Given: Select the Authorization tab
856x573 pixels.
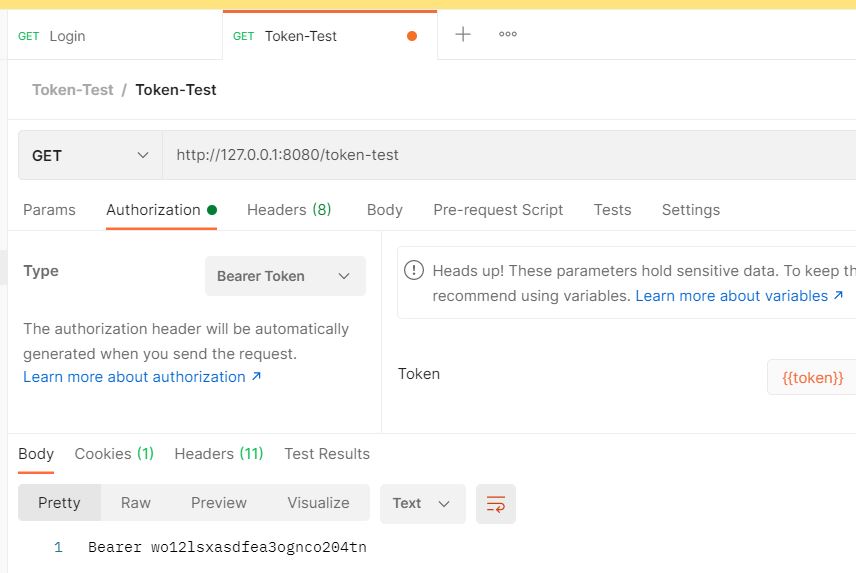Looking at the screenshot, I should point(161,210).
